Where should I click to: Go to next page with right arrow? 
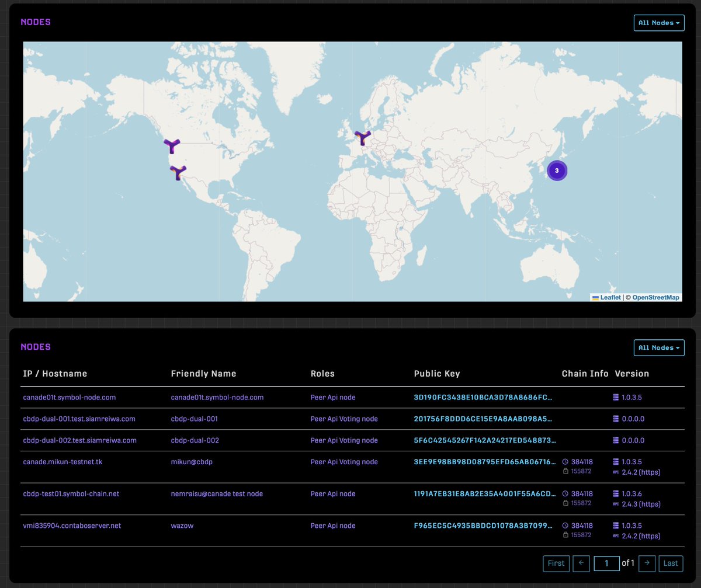pos(647,563)
